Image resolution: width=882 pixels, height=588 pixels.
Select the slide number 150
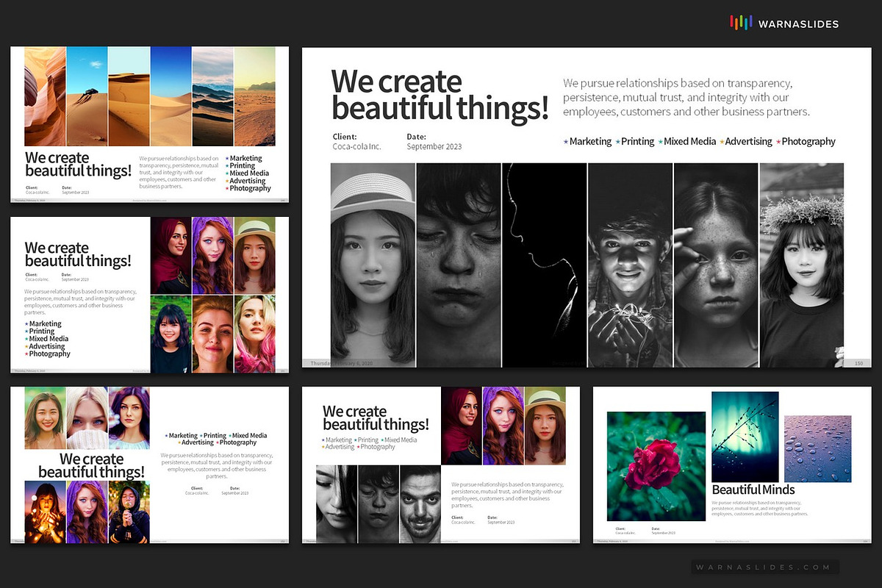click(858, 363)
